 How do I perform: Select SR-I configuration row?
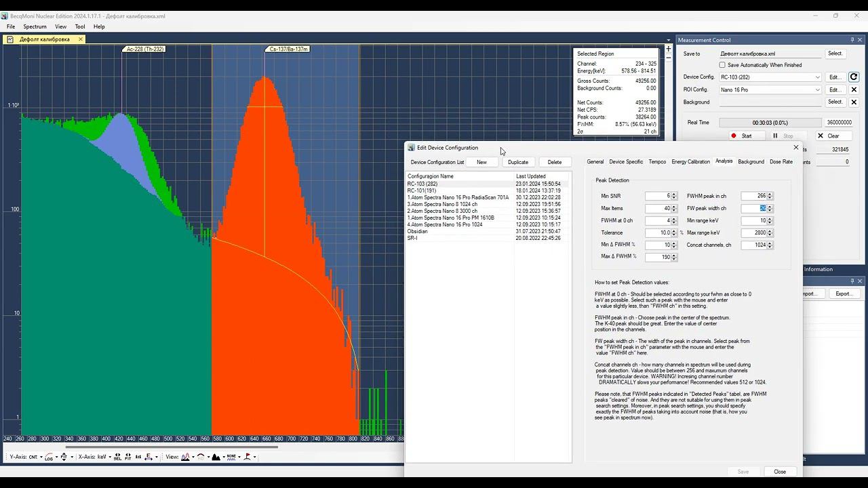tap(487, 238)
